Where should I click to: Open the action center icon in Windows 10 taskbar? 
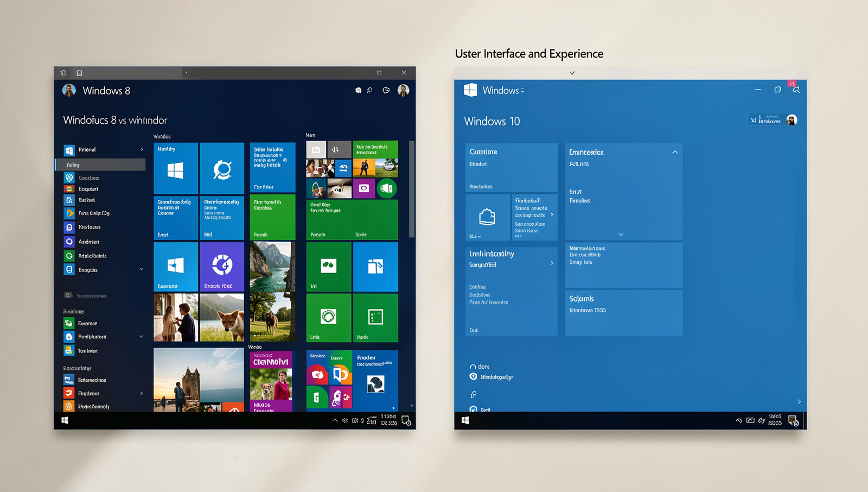793,420
